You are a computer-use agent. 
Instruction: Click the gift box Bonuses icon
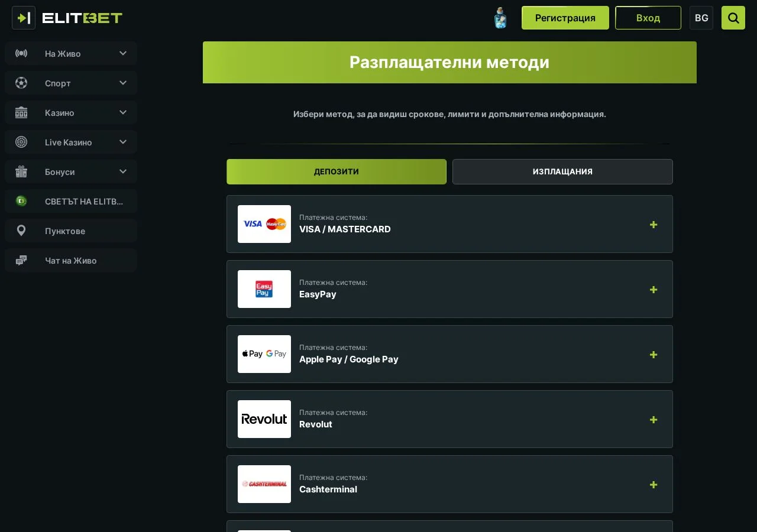21,171
